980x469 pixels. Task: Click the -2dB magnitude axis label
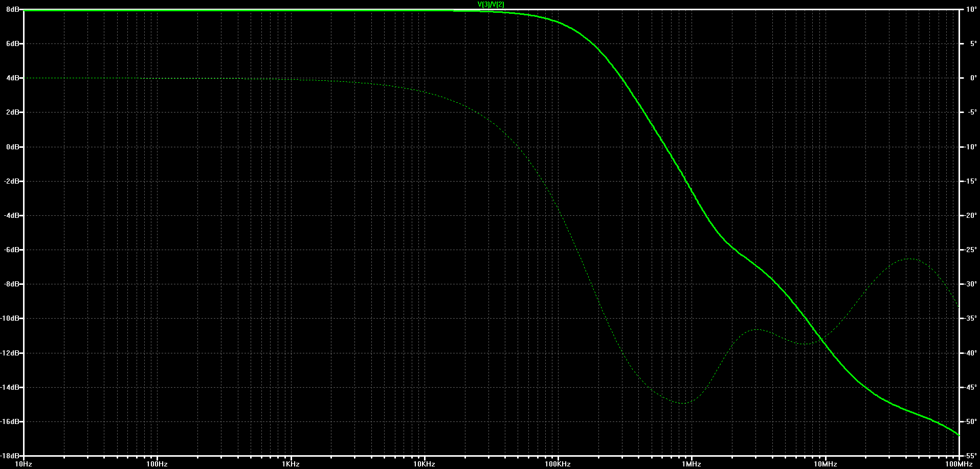(12, 181)
